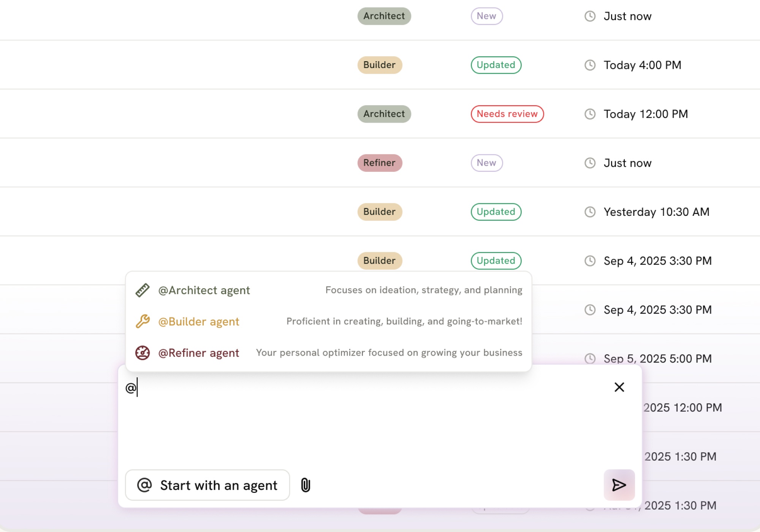Click the clock icon beside Yesterday 10:30 AM
Viewport: 760px width, 532px height.
coord(590,212)
